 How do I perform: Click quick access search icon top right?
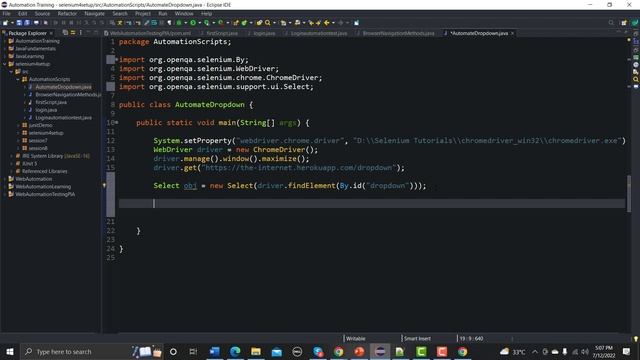tap(611, 23)
